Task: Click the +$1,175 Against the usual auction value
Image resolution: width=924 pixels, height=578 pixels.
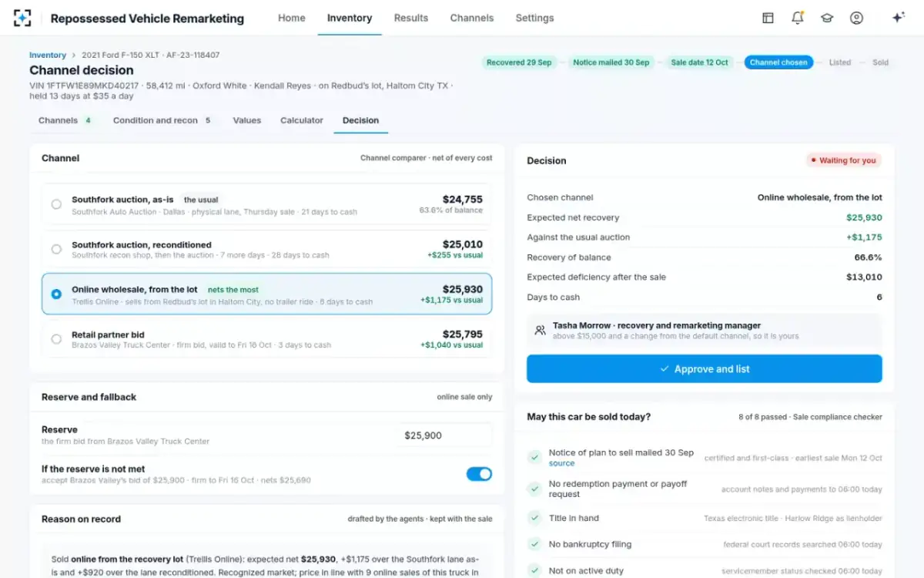Action: [864, 237]
